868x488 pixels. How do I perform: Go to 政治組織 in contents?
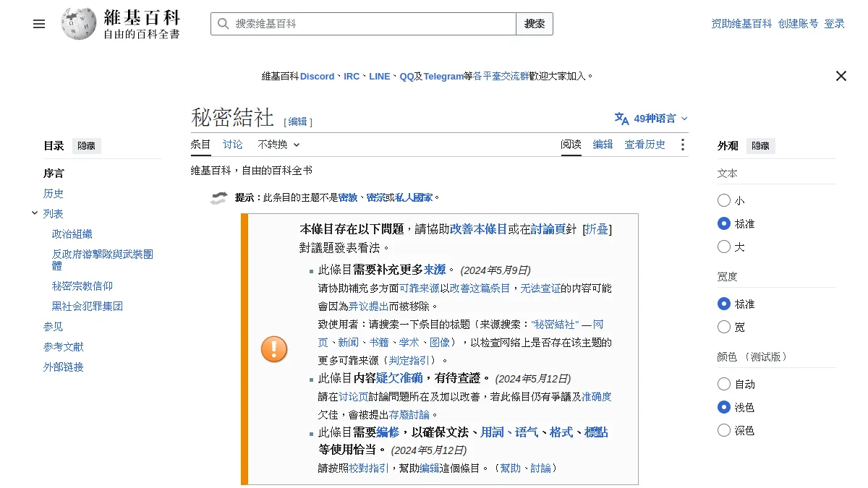[72, 234]
